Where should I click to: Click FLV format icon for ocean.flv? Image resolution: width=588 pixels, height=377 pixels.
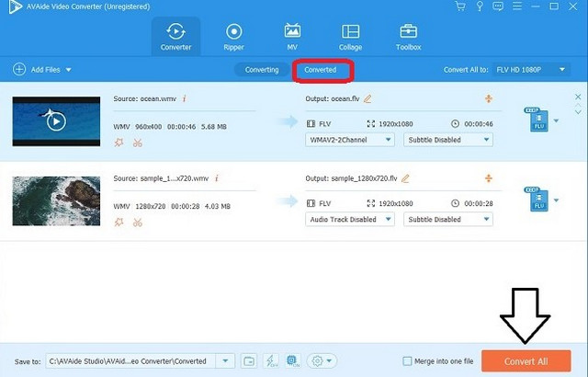[x=537, y=120]
